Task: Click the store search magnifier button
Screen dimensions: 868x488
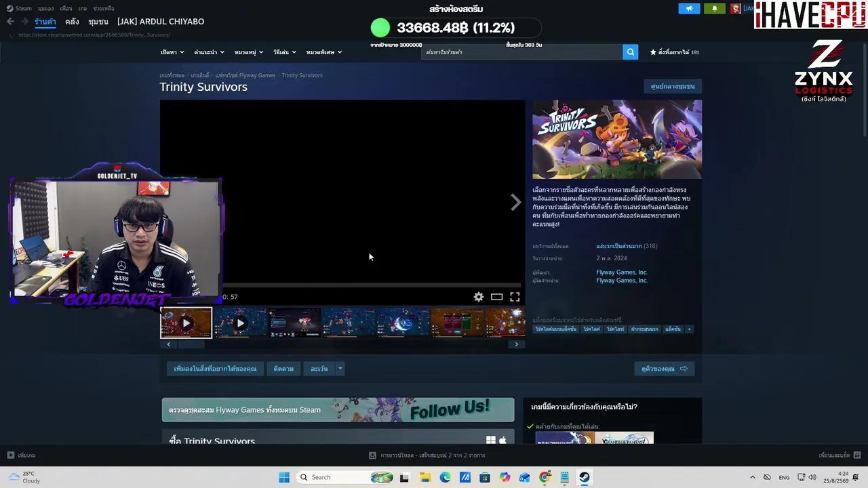Action: 630,52
